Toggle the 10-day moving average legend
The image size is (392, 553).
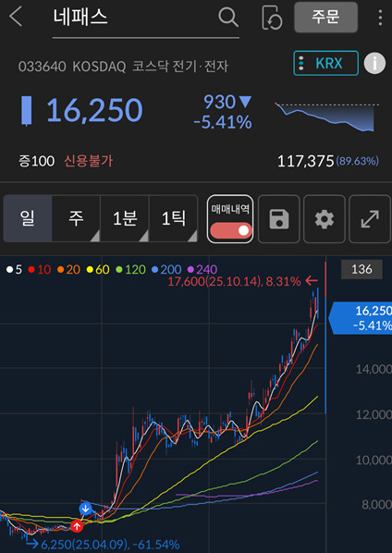click(x=40, y=270)
